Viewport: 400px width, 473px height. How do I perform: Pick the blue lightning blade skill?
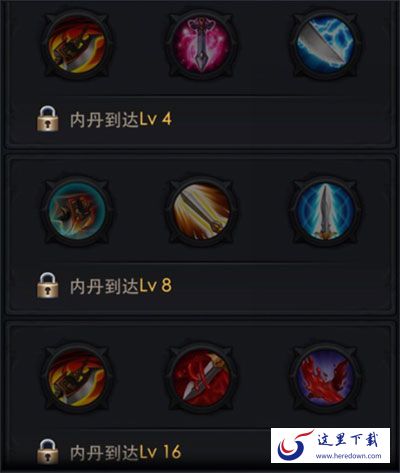point(326,44)
